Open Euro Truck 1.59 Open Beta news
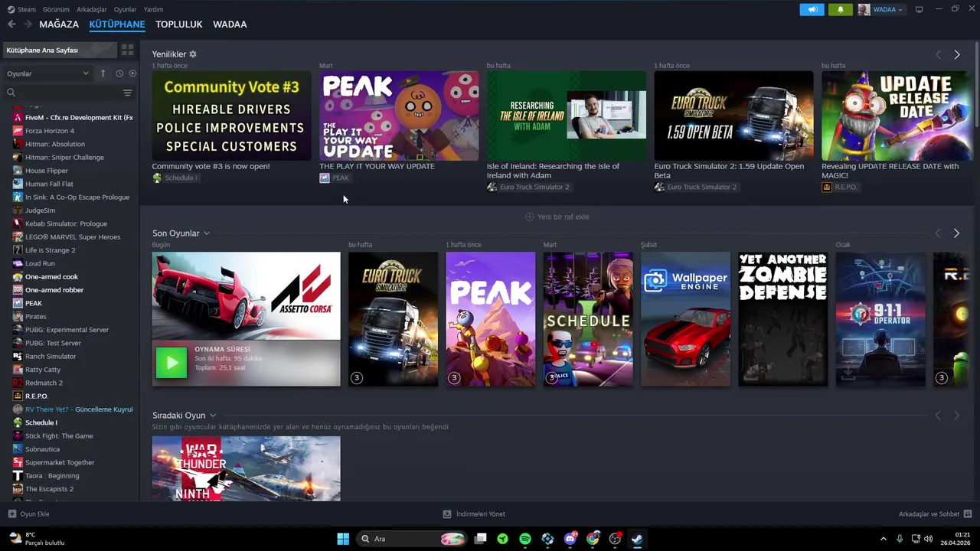The image size is (980, 551). (733, 116)
